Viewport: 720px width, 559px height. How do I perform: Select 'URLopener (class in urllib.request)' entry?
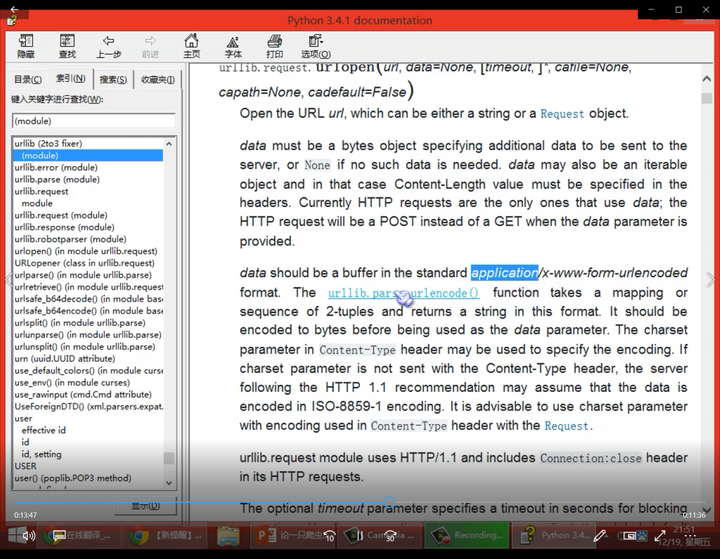84,263
